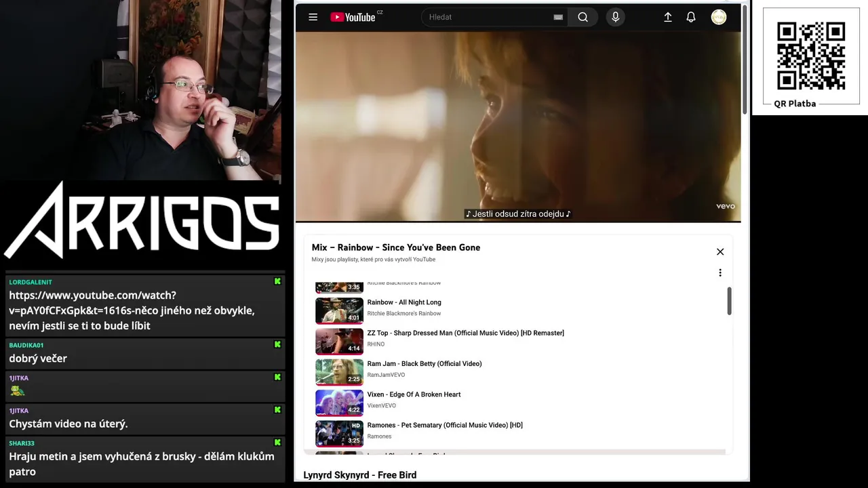This screenshot has height=488, width=868.
Task: Click the magnifier search button
Action: tap(583, 17)
